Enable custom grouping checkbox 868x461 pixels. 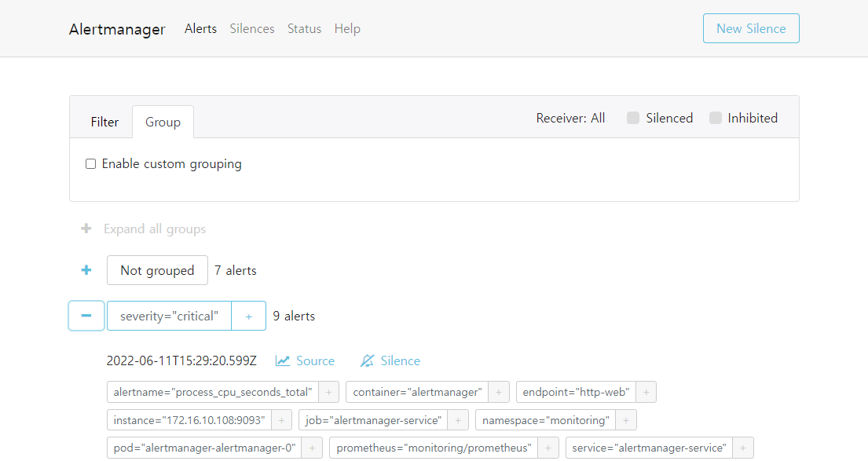click(91, 164)
